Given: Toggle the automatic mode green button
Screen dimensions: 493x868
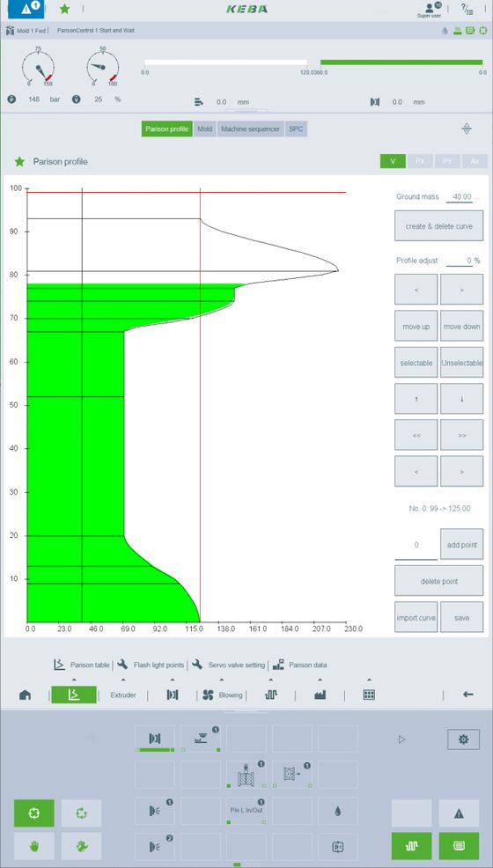Looking at the screenshot, I should click(x=33, y=813).
